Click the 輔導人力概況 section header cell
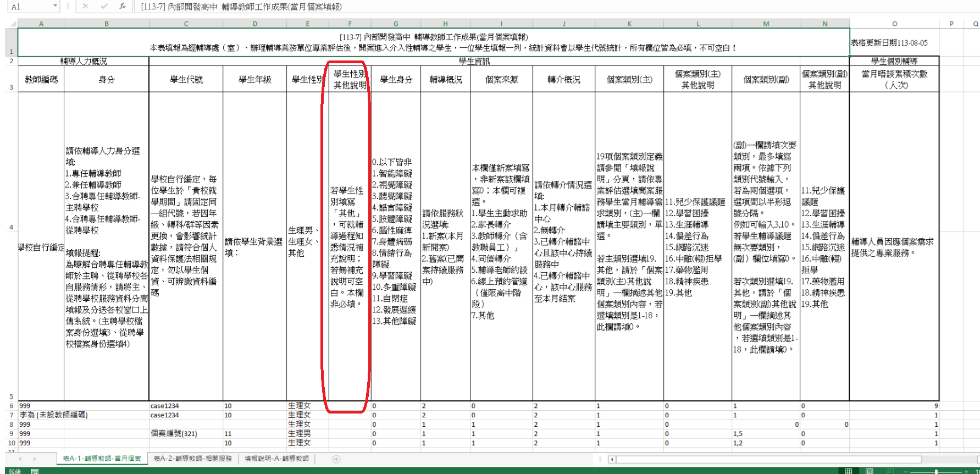Viewport: 980px width, 474px height. tap(84, 61)
